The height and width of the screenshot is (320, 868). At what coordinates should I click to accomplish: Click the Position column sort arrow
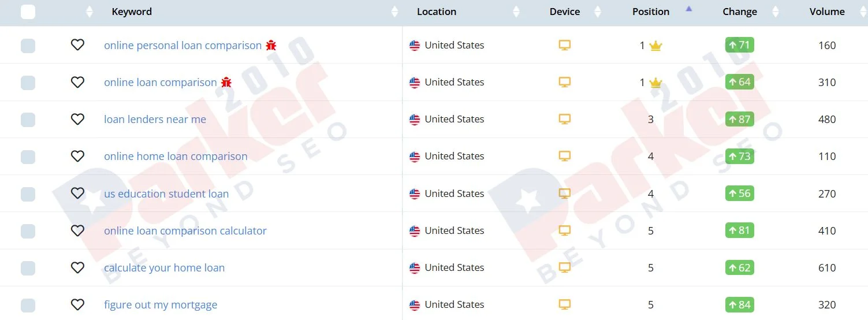pos(688,9)
